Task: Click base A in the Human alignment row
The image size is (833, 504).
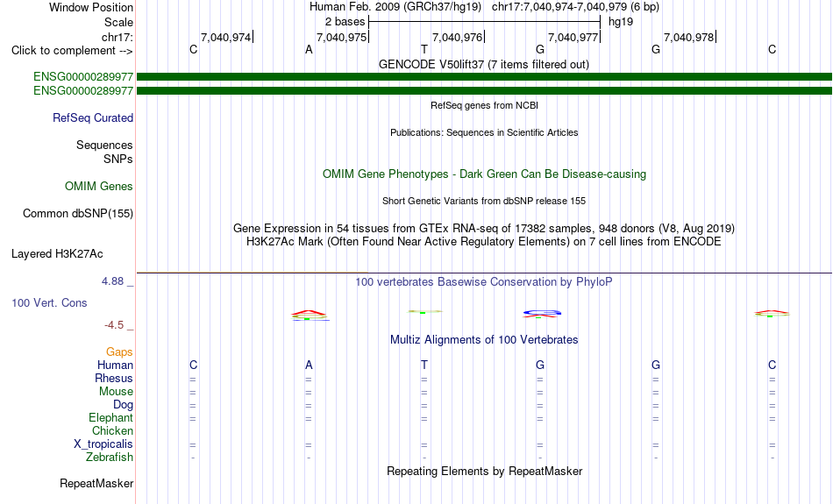Action: point(309,365)
